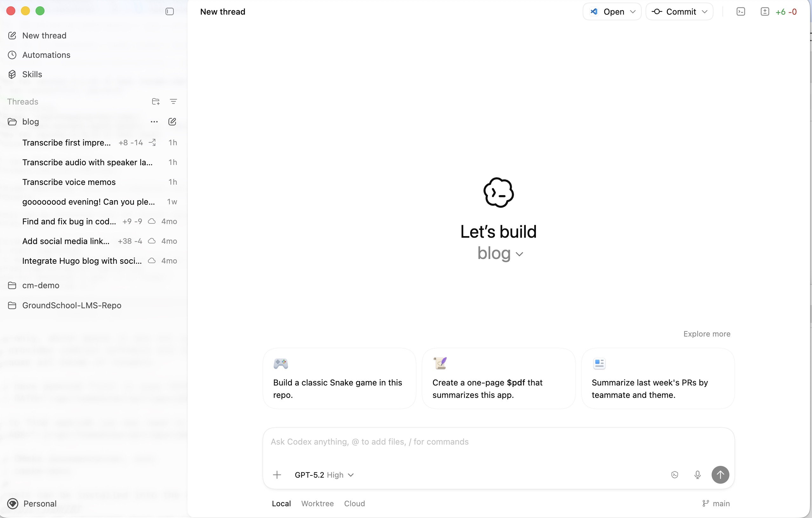This screenshot has width=812, height=518.
Task: Open the thread filter icon
Action: pos(173,101)
